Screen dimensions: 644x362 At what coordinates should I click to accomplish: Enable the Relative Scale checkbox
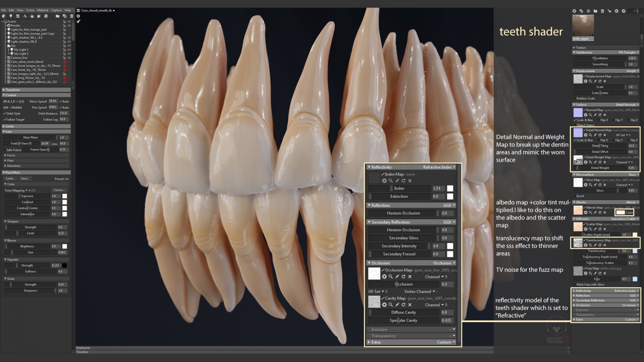(x=574, y=99)
